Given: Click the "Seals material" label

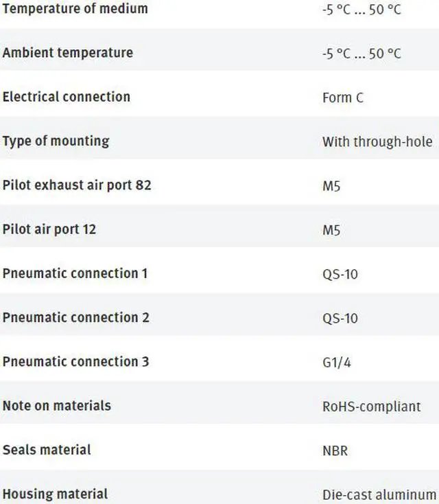Looking at the screenshot, I should click(x=47, y=450).
